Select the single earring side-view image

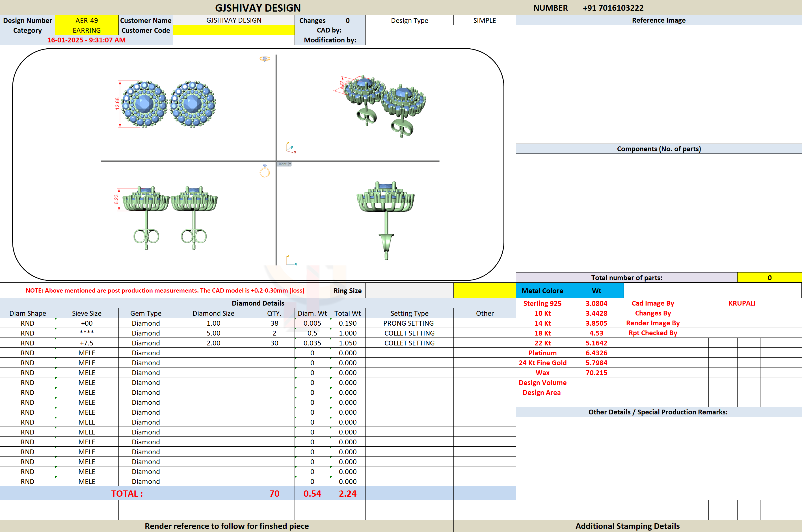[385, 220]
